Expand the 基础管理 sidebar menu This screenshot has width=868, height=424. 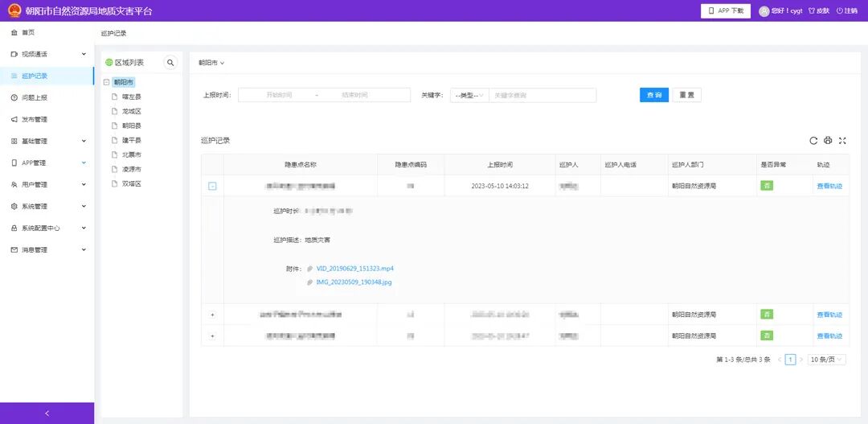click(x=47, y=142)
